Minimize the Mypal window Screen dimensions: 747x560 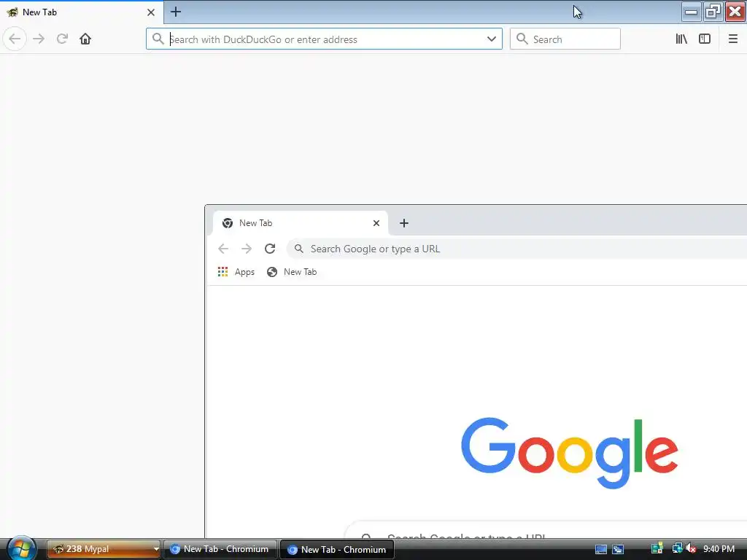691,12
